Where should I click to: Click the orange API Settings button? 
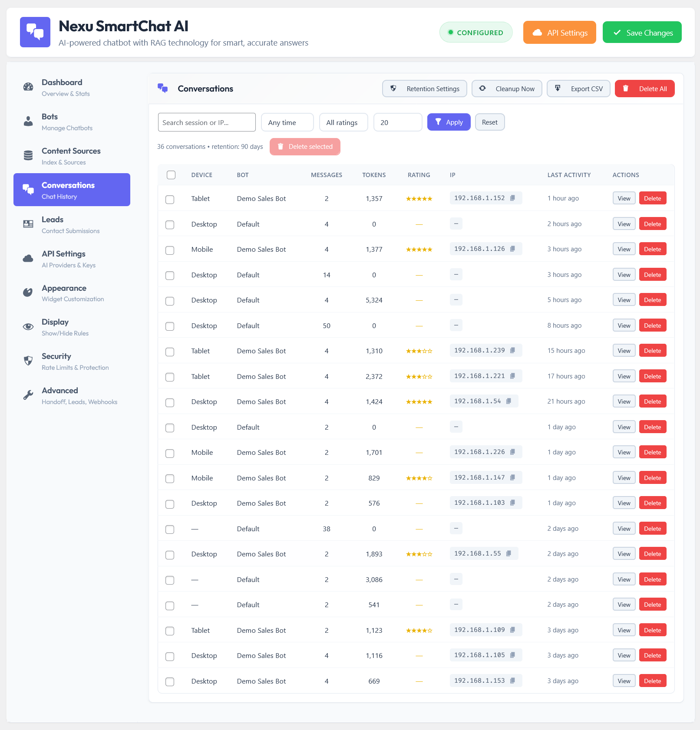pyautogui.click(x=560, y=33)
